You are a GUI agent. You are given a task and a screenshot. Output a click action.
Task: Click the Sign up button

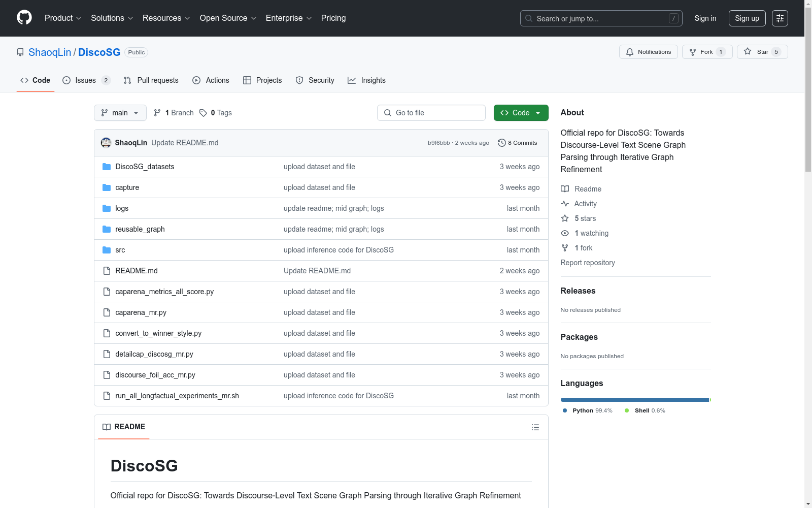[747, 18]
